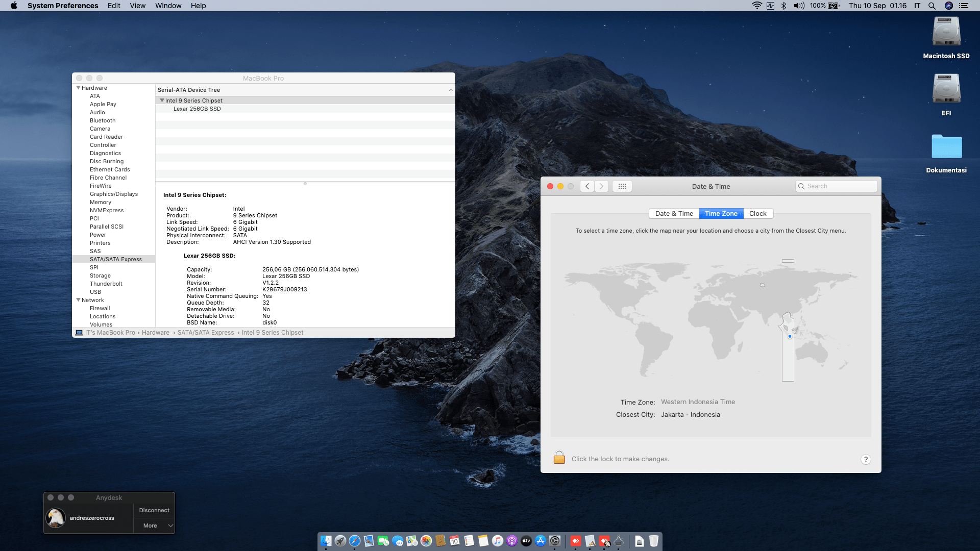Open Siri from the menu bar
The width and height of the screenshot is (980, 551).
tap(948, 6)
